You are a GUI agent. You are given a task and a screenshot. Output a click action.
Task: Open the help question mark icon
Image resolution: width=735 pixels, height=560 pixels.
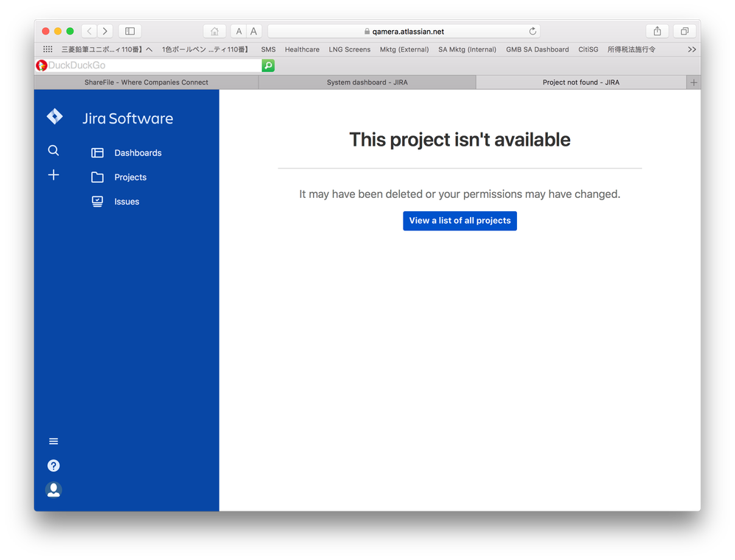point(54,465)
